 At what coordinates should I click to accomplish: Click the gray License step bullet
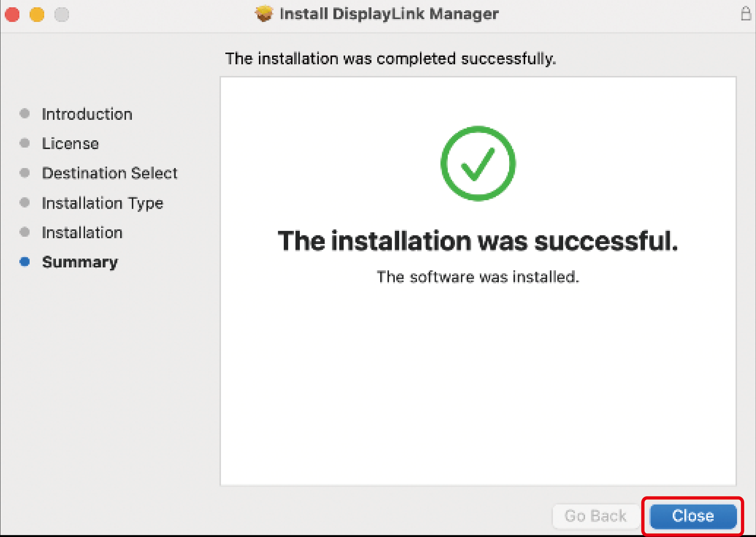pos(25,143)
